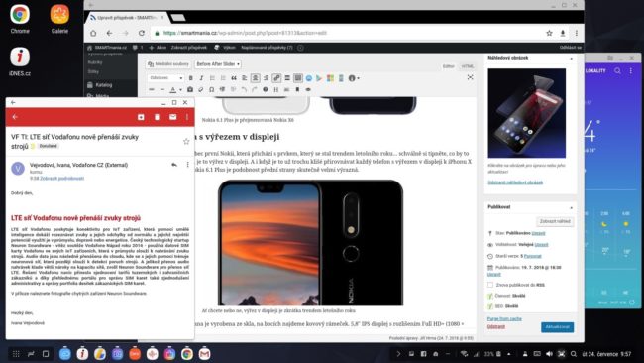Viewport: 644px width, 363px height.
Task: Open Gmail overflow menu in red bar
Action: click(187, 117)
